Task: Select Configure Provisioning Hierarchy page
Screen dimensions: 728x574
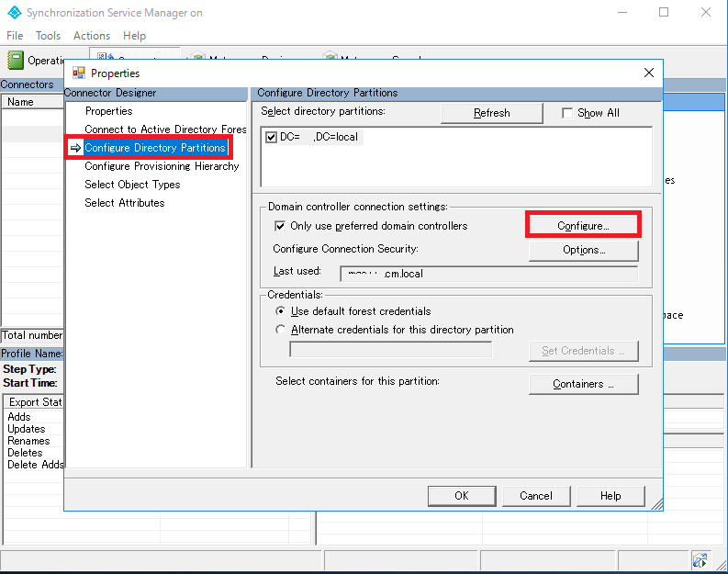Action: (162, 166)
